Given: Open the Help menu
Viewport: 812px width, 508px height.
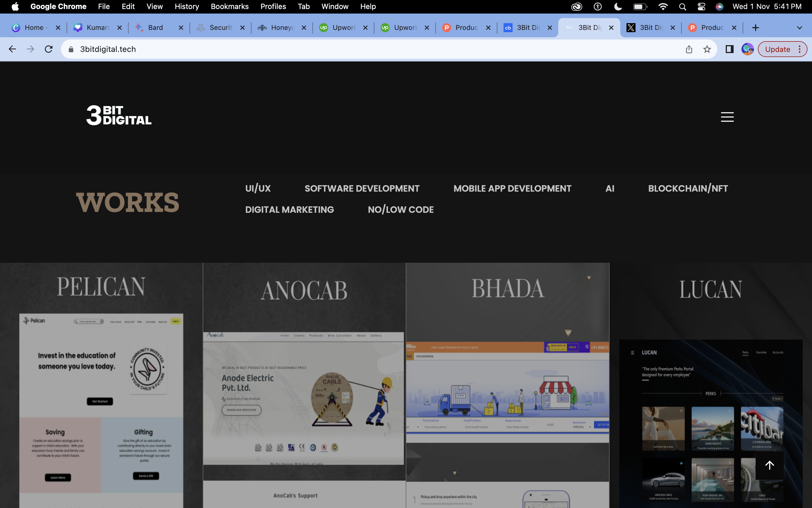Looking at the screenshot, I should point(368,6).
